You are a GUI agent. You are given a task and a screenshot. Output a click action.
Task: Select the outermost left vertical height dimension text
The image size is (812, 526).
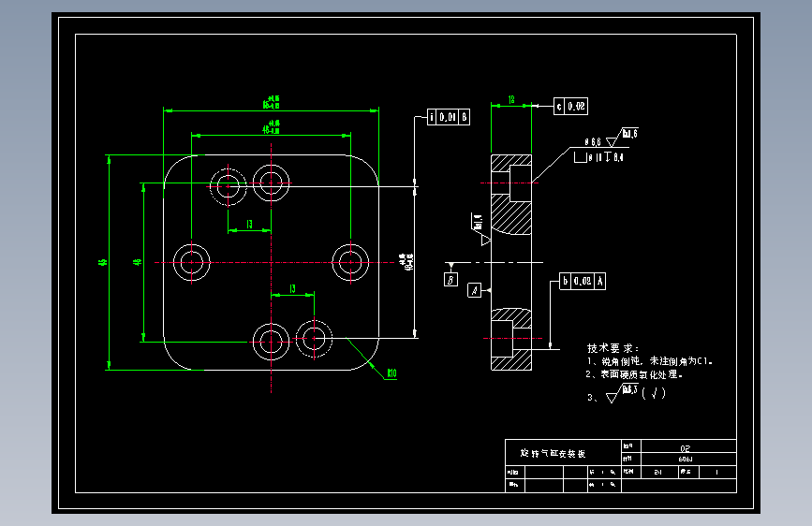102,262
